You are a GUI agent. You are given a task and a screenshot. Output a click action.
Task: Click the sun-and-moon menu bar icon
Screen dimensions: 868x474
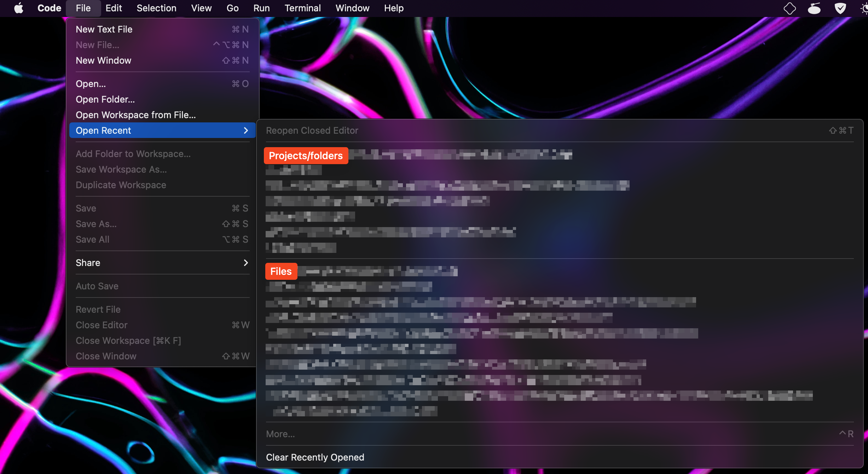pos(863,8)
